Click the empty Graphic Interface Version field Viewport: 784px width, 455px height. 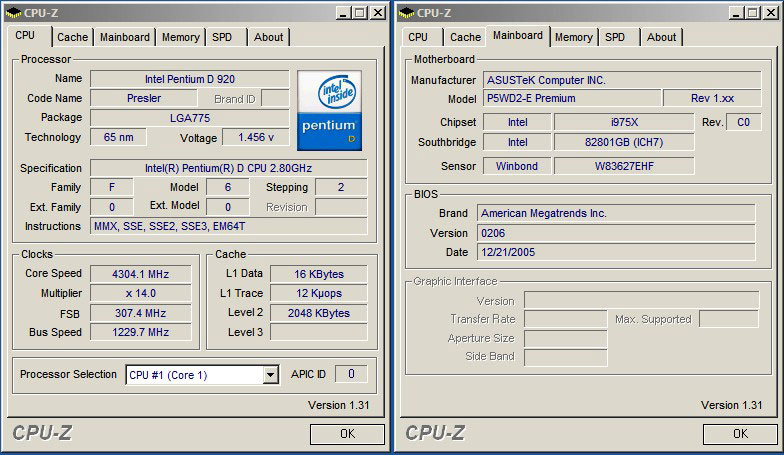pyautogui.click(x=642, y=300)
